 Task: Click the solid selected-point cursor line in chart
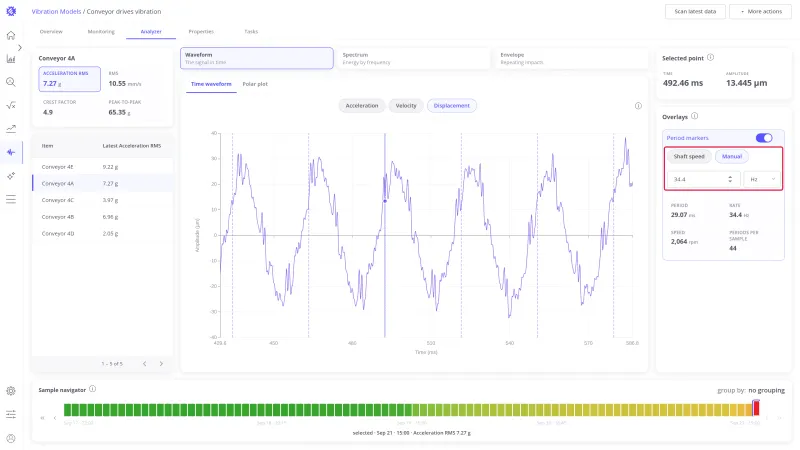385,235
